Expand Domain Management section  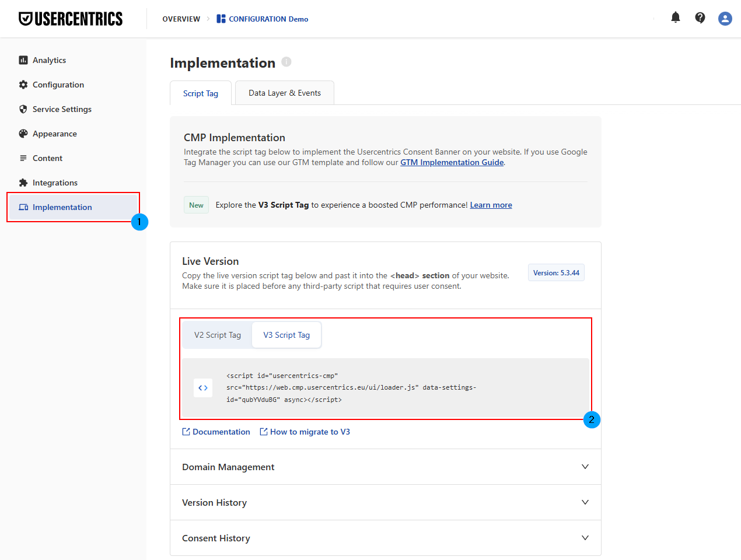point(386,467)
